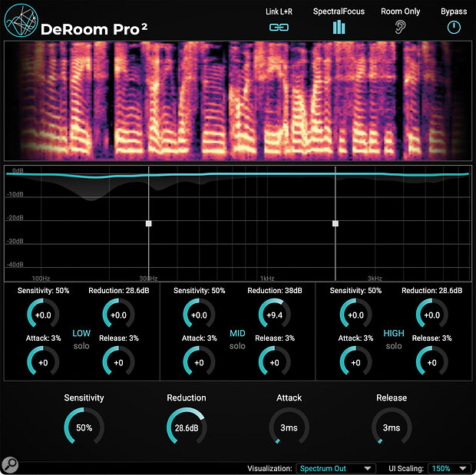Click the MID band Sensitivity knob
Image resolution: width=476 pixels, height=475 pixels.
pyautogui.click(x=199, y=315)
